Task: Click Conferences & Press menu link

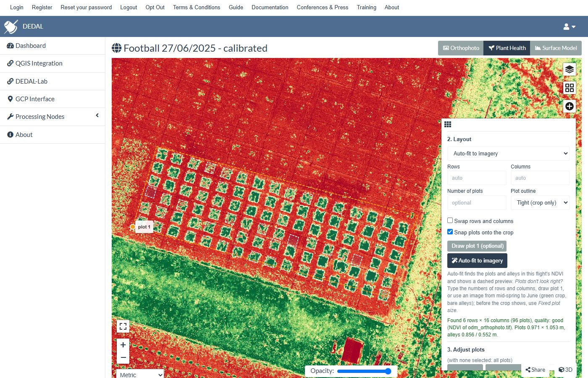Action: (322, 7)
